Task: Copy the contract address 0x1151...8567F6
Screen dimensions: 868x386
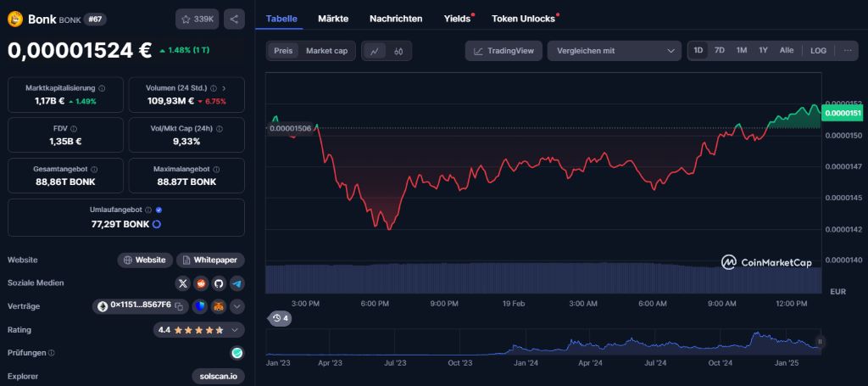Action: click(x=179, y=305)
